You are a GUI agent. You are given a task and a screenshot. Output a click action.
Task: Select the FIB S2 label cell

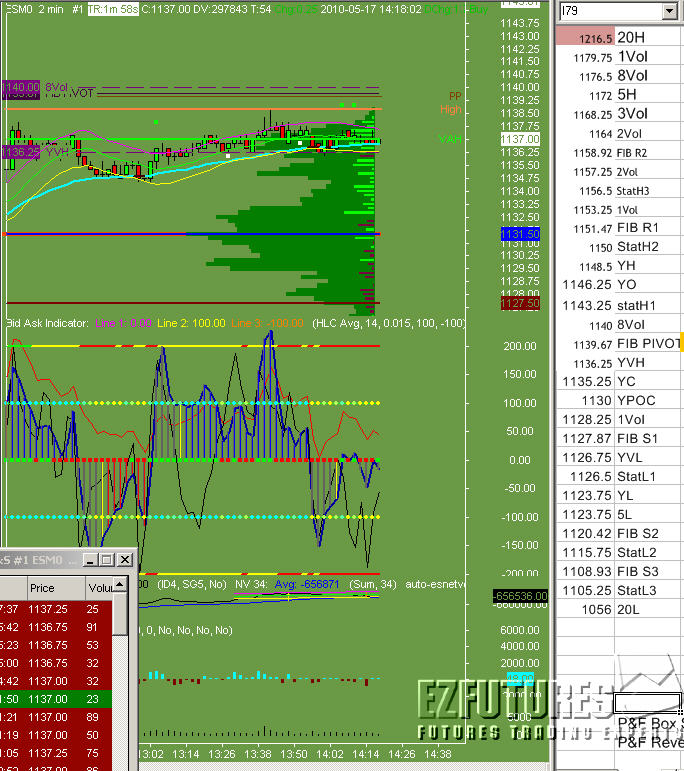[x=648, y=534]
